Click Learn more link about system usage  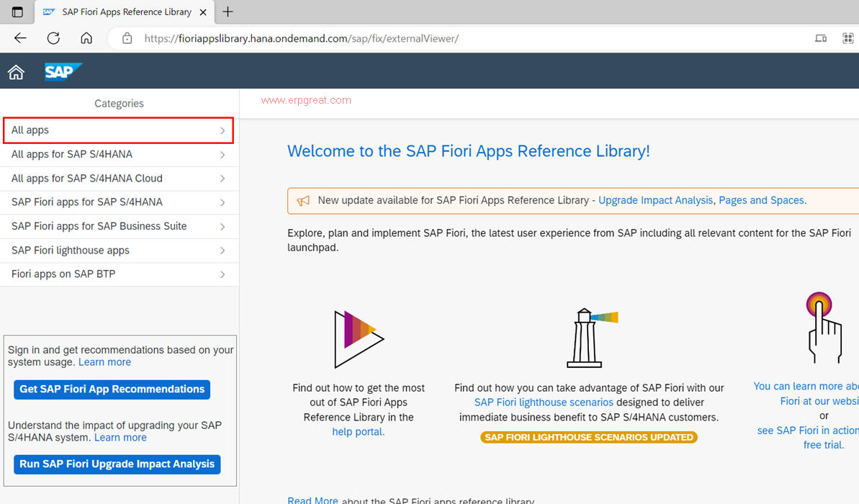(104, 362)
